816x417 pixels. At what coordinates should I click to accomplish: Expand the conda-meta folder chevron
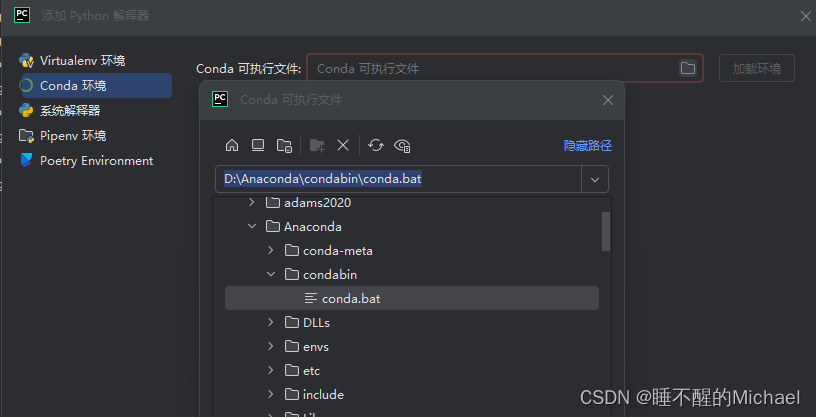271,250
